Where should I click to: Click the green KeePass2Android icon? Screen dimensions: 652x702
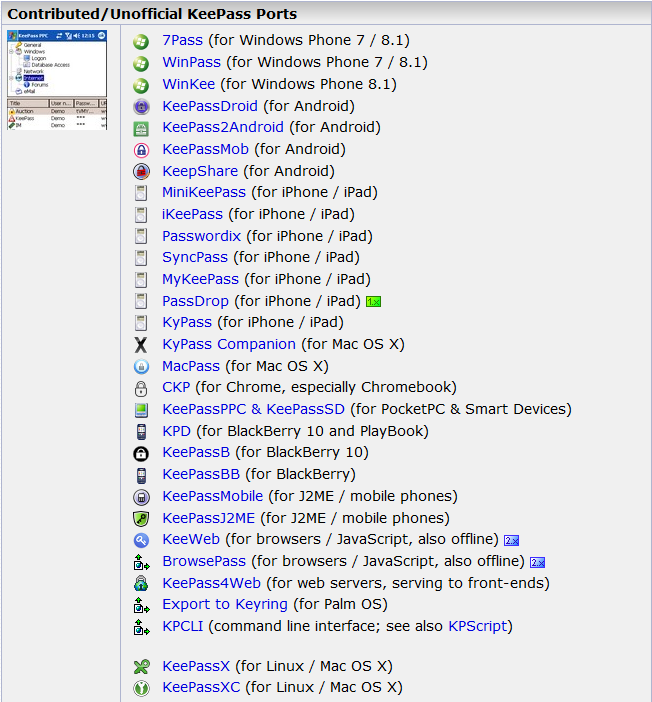pos(141,128)
